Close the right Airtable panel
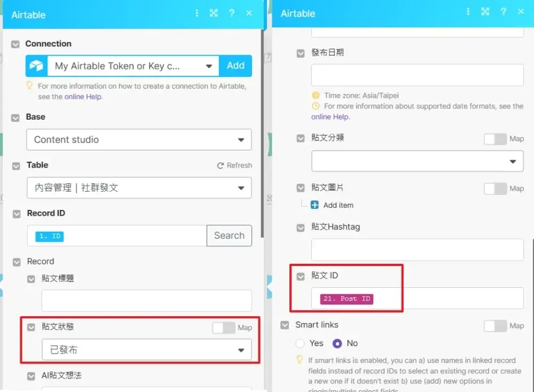Viewport: 534px width, 392px height. pyautogui.click(x=520, y=11)
